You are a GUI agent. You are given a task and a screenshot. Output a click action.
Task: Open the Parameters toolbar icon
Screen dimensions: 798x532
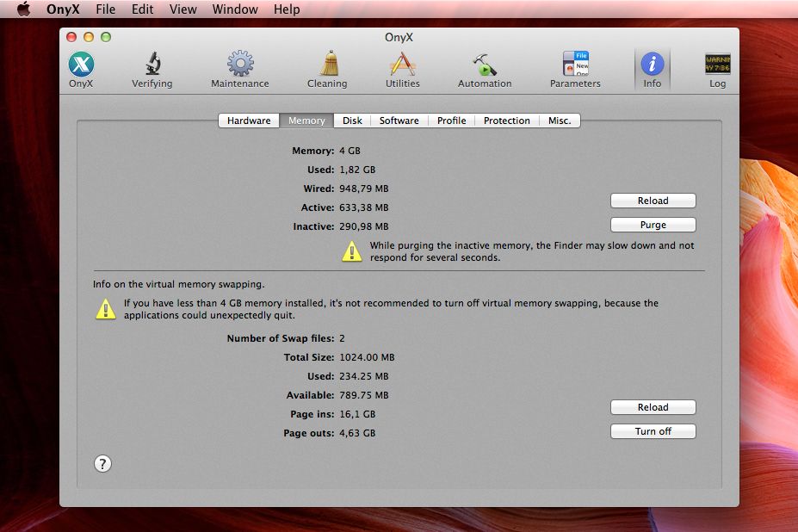pyautogui.click(x=575, y=70)
